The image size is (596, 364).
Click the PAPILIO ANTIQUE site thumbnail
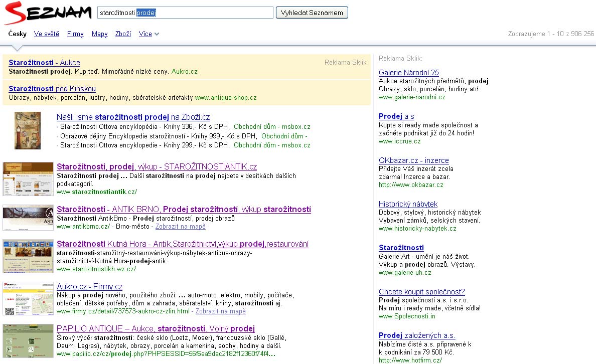point(28,341)
